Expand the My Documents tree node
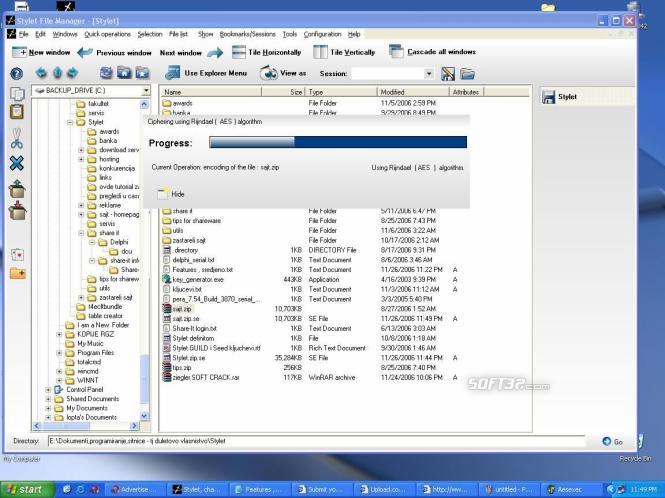The height and width of the screenshot is (498, 665). tap(48, 408)
